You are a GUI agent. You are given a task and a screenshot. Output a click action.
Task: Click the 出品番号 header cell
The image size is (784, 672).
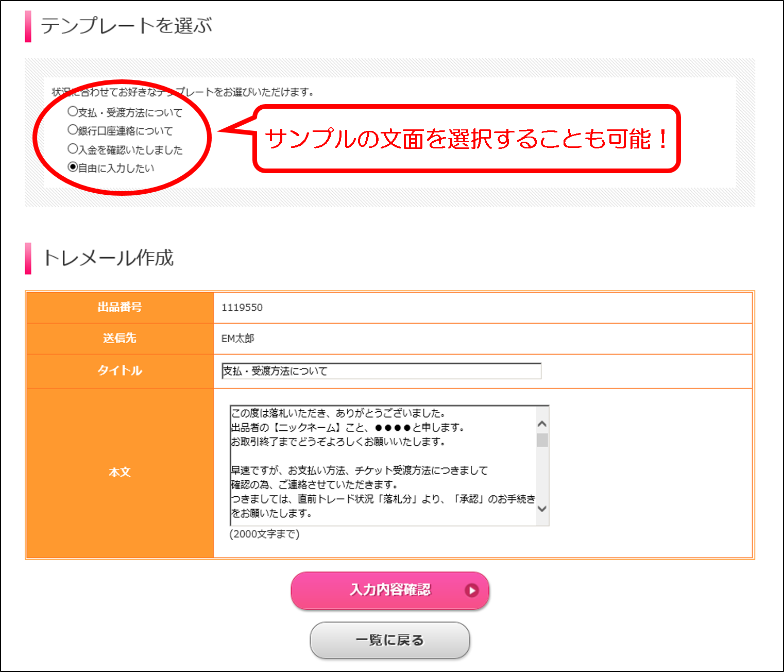pos(120,308)
